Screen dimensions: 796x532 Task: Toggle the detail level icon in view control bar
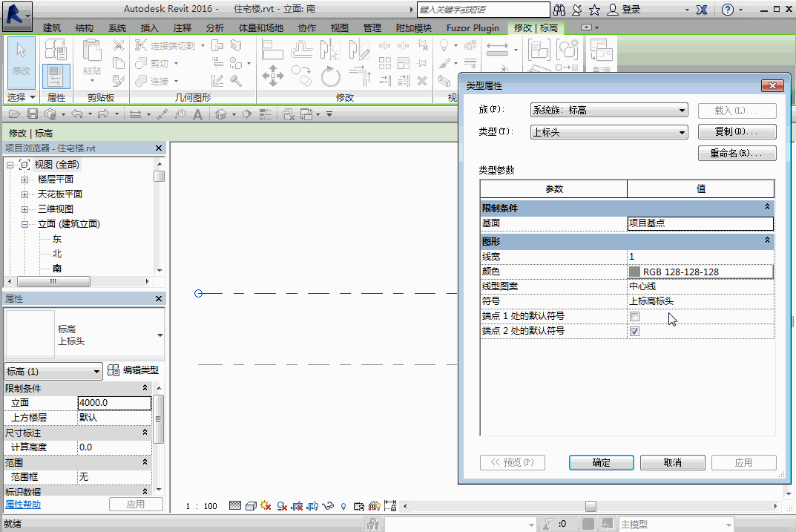pos(235,506)
